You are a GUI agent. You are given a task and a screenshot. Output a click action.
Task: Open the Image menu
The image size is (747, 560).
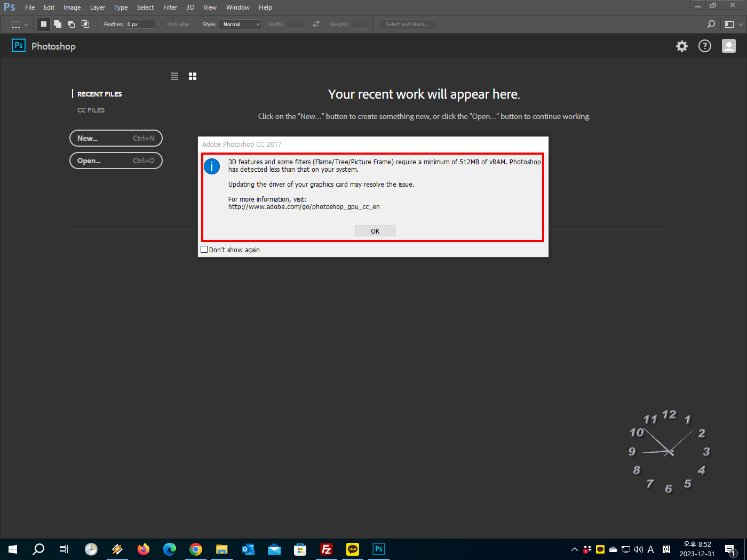click(72, 7)
